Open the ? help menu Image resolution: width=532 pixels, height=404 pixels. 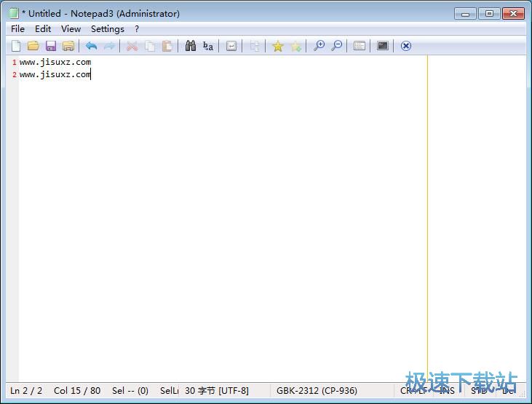pyautogui.click(x=137, y=29)
